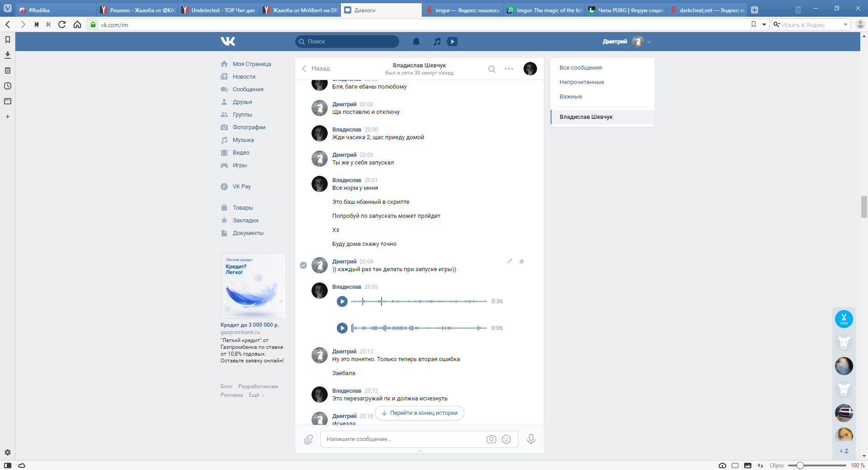Expand the Дмитрий profile dropdown arrow

[649, 42]
